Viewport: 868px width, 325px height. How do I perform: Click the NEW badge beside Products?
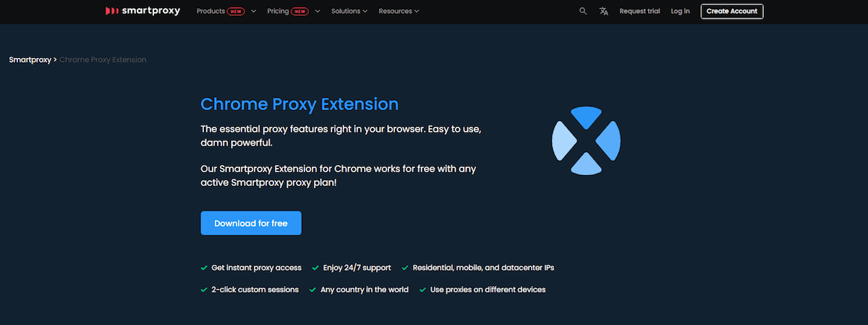237,11
